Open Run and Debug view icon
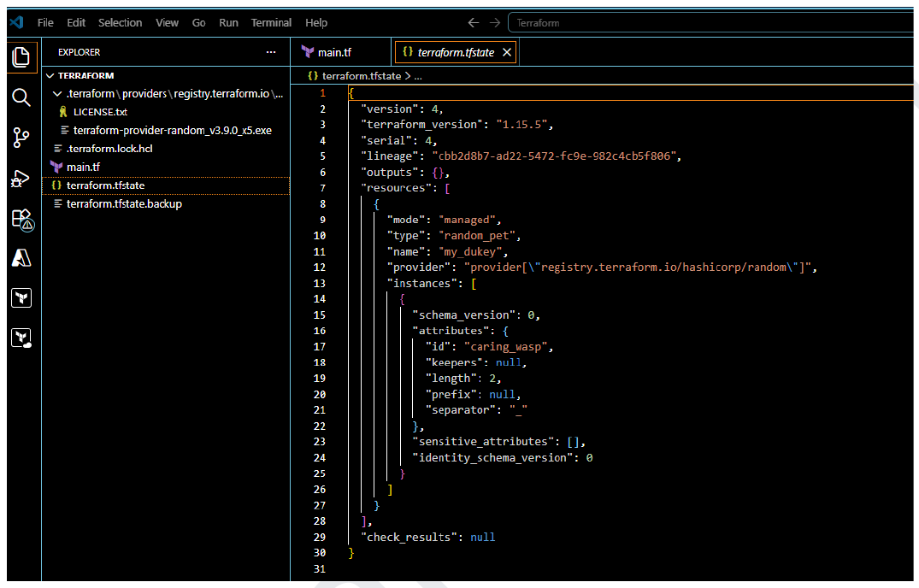Screen dimensions: 919x588 21,178
